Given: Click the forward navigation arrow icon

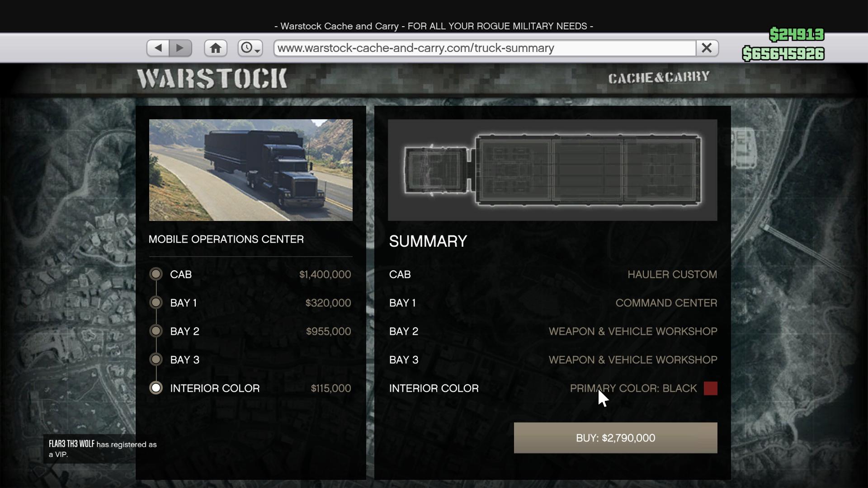Looking at the screenshot, I should pos(181,47).
